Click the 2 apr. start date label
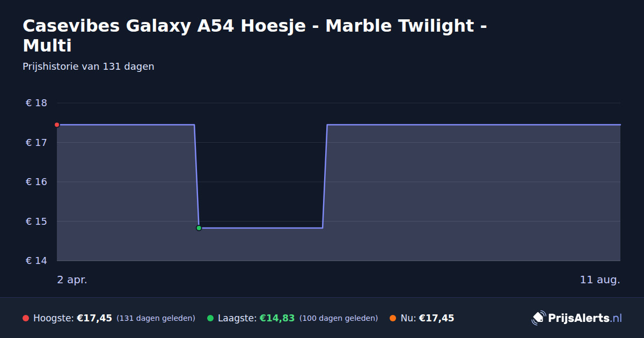Screen dimensions: 644x338 tap(72, 280)
